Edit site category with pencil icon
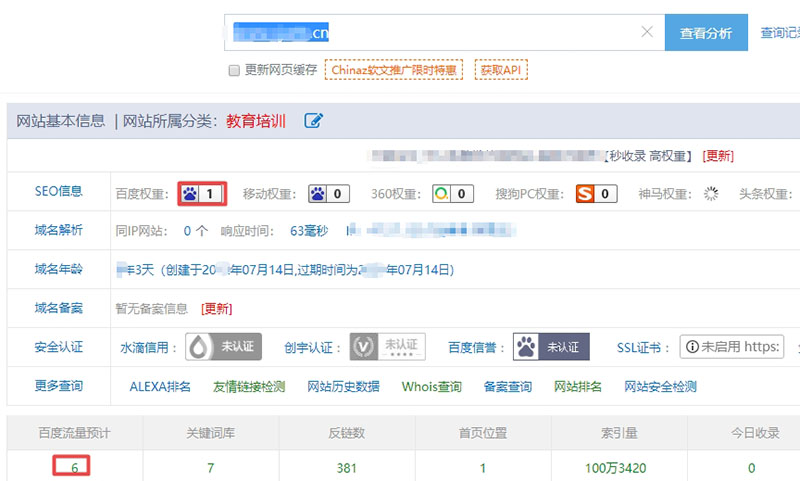This screenshot has width=800, height=481. point(313,121)
